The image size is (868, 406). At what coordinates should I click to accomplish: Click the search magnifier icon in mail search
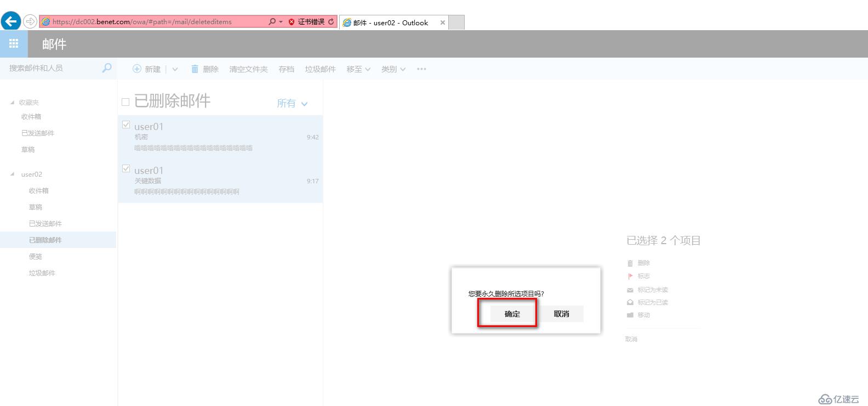click(x=107, y=68)
